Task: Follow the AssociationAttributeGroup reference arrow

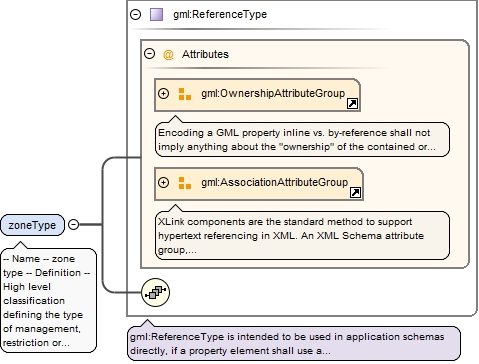Action: tap(355, 192)
